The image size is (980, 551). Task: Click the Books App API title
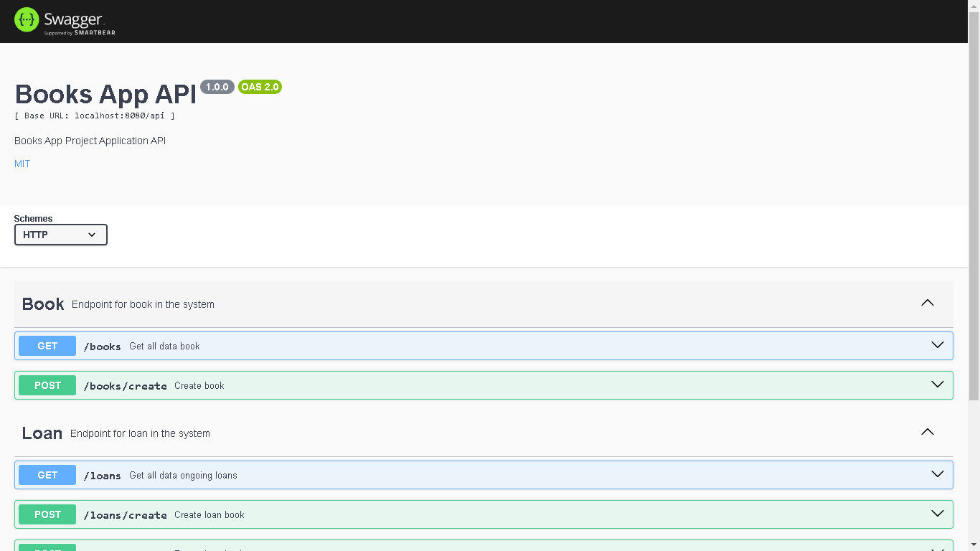coord(105,94)
